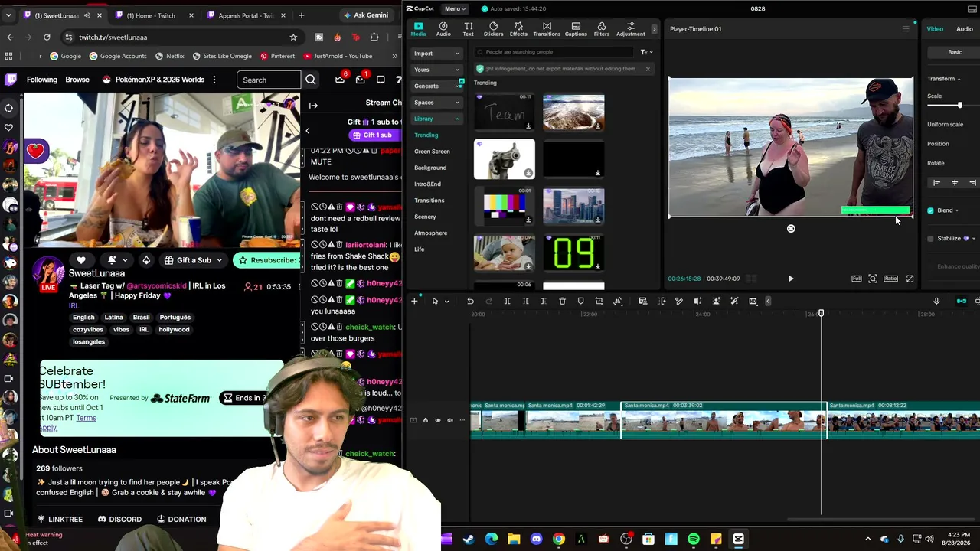Click the timeline playhead marker
Image resolution: width=980 pixels, height=551 pixels.
point(821,314)
